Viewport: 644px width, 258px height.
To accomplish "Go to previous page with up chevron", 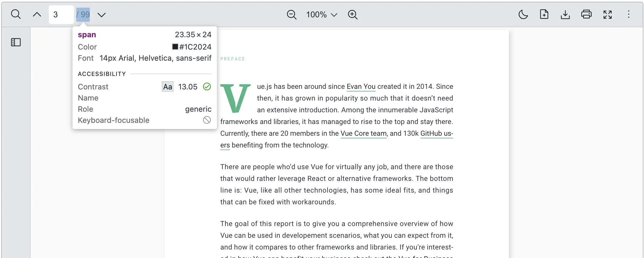I will pyautogui.click(x=37, y=14).
